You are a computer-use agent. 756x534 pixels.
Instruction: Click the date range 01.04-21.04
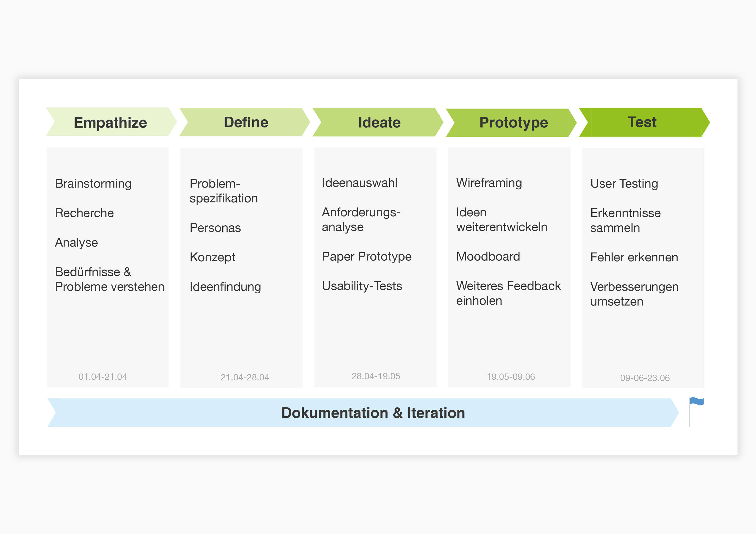[103, 377]
